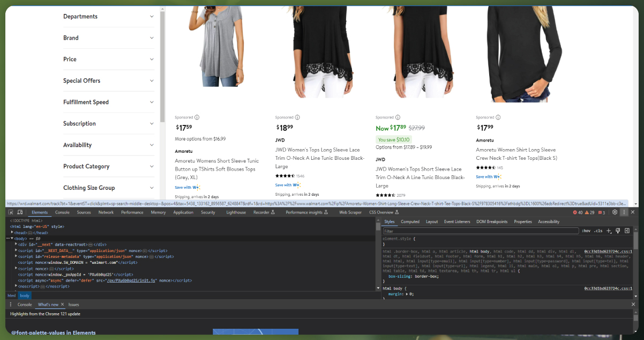Open the Network tab
The width and height of the screenshot is (644, 340).
(106, 212)
